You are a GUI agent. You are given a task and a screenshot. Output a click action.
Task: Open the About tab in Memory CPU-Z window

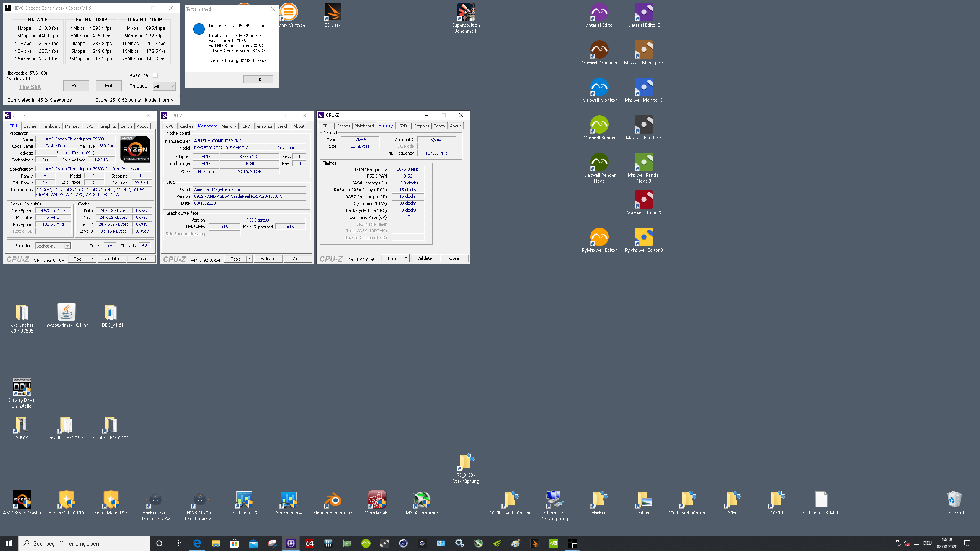[455, 126]
